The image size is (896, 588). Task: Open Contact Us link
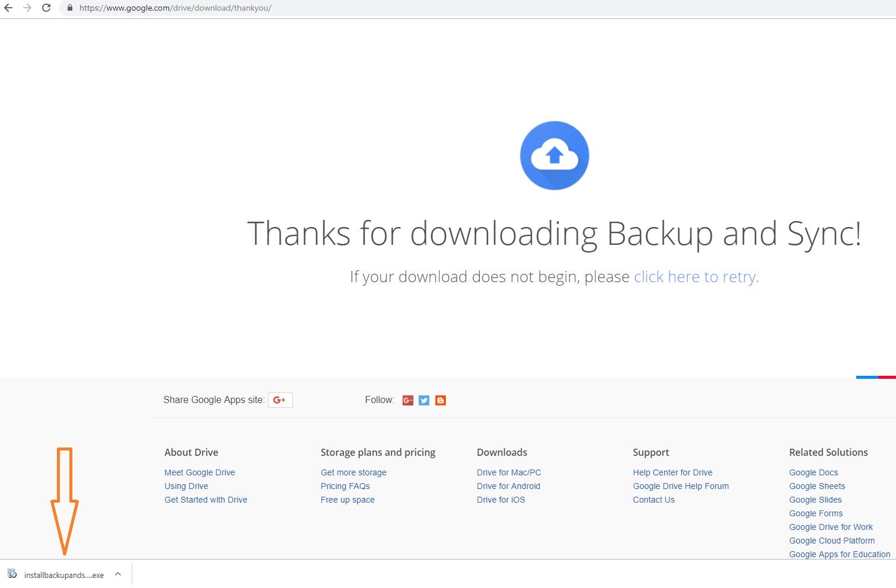pos(653,500)
